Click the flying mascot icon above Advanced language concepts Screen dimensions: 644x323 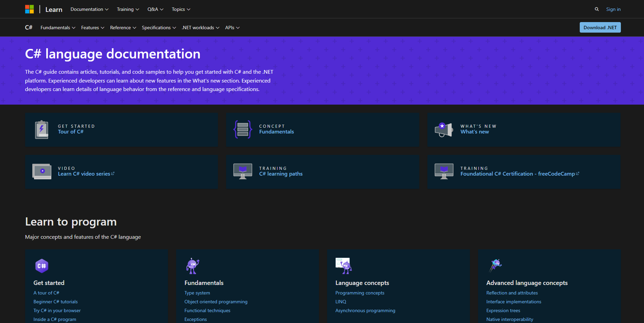495,265
